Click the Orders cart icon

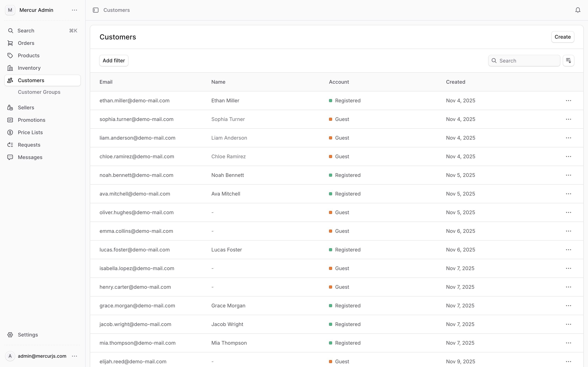10,43
